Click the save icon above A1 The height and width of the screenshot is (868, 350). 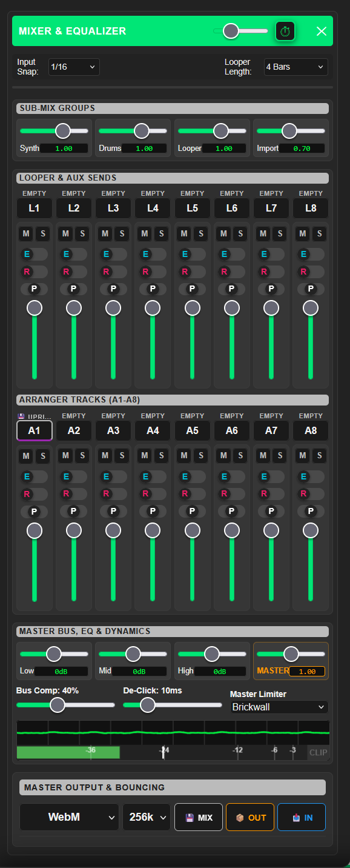click(x=21, y=416)
